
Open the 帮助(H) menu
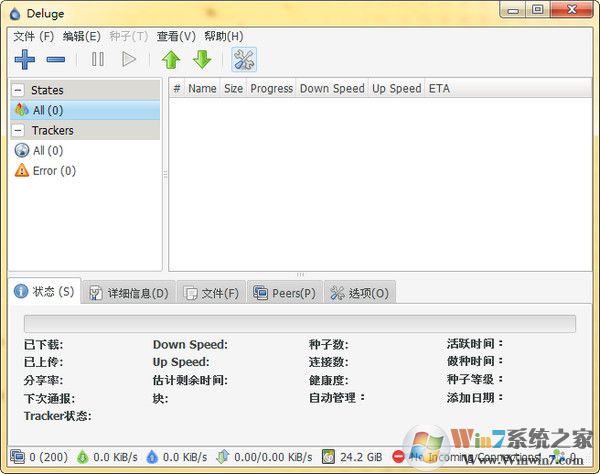[223, 36]
